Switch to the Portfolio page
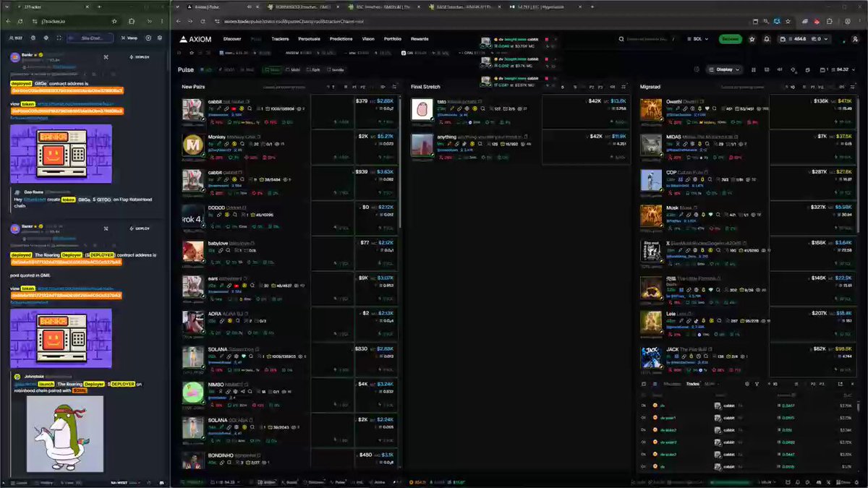868x488 pixels. pos(393,39)
